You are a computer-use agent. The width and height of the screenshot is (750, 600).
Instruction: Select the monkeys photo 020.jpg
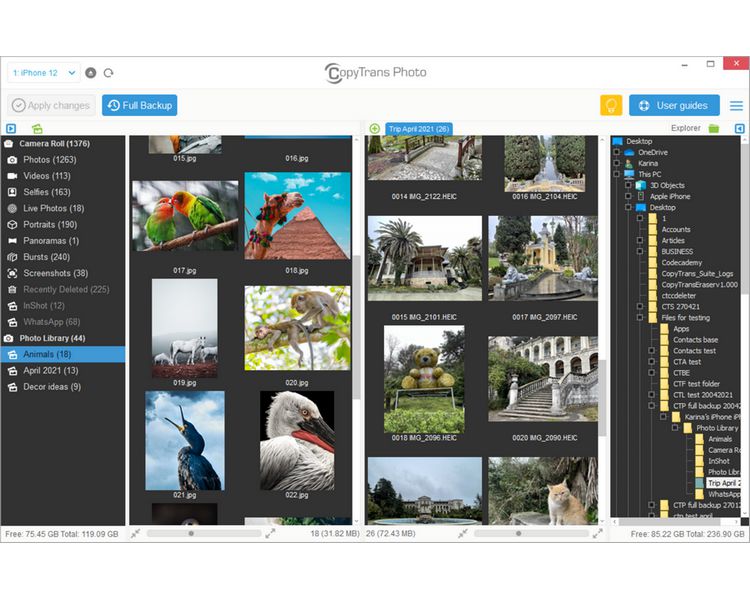click(298, 328)
